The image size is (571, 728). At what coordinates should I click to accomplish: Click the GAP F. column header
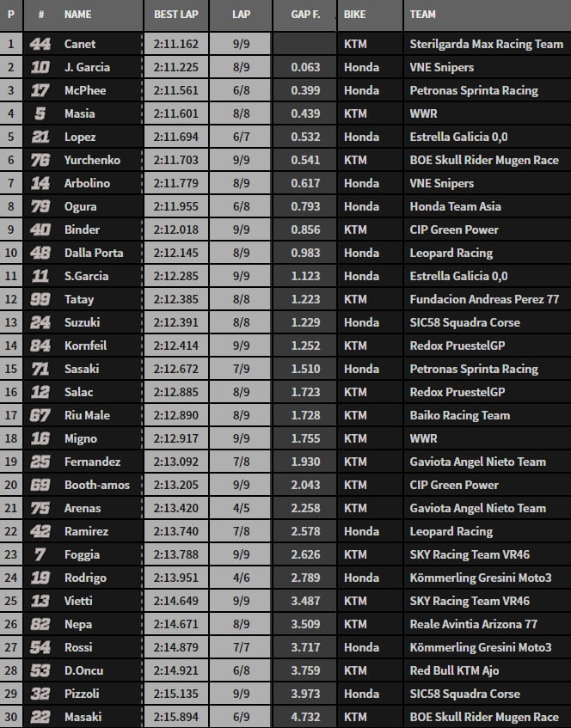305,15
